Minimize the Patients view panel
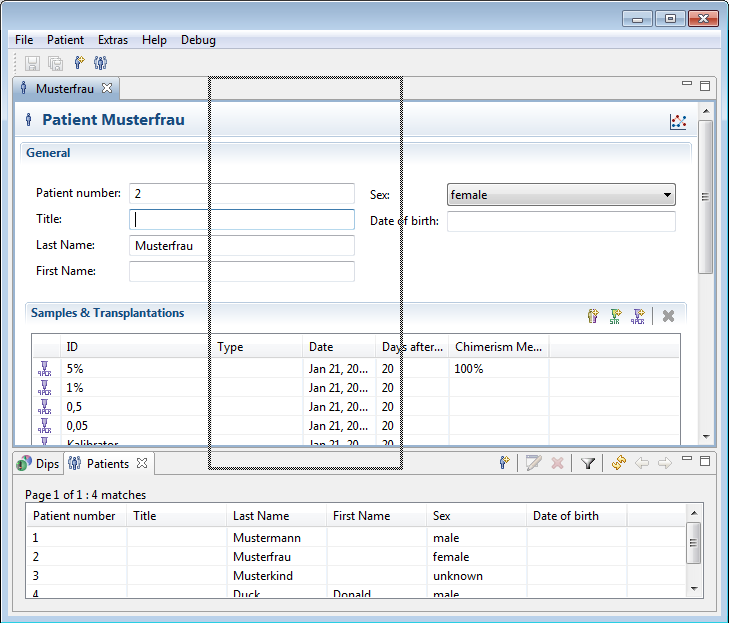Screen dimensions: 729x623 [x=687, y=460]
